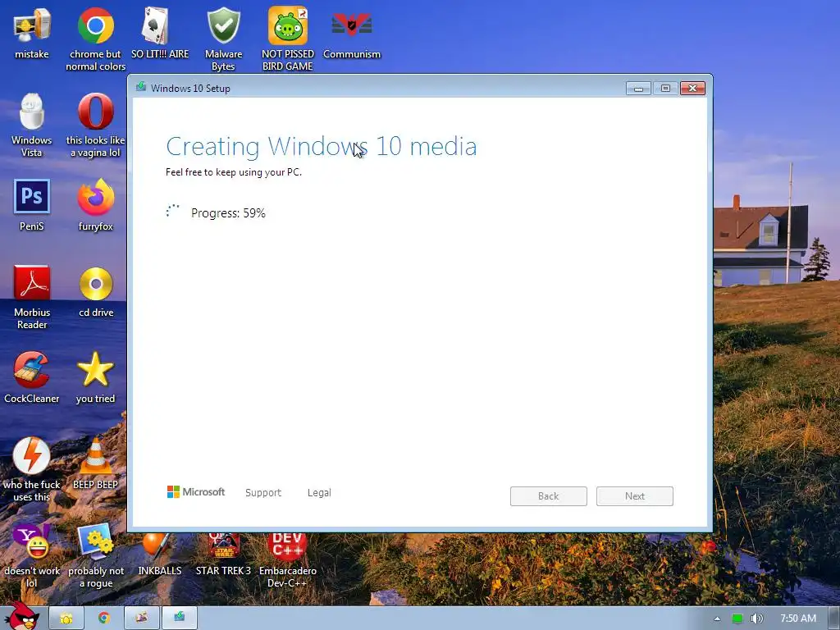This screenshot has width=840, height=630.
Task: Open the furryfox Firefox icon
Action: coord(95,197)
